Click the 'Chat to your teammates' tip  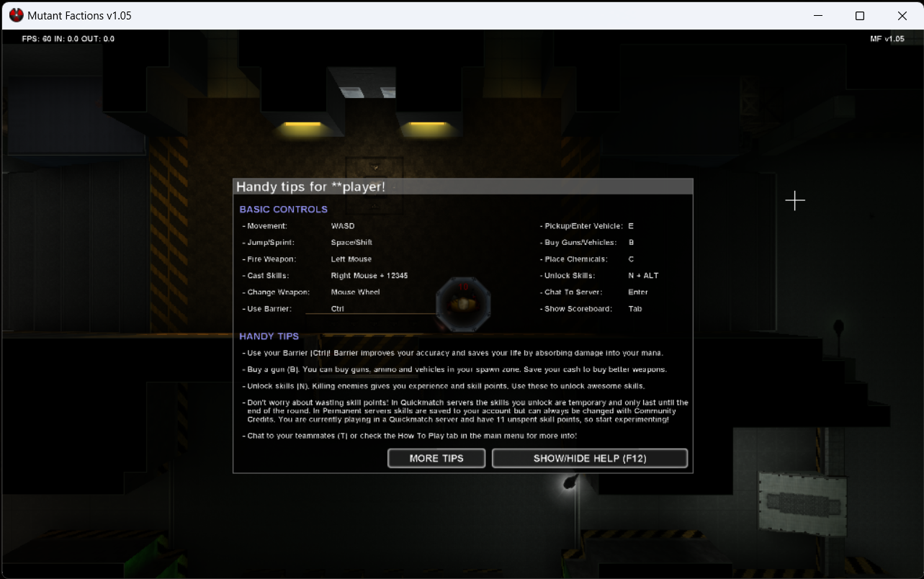pyautogui.click(x=409, y=436)
